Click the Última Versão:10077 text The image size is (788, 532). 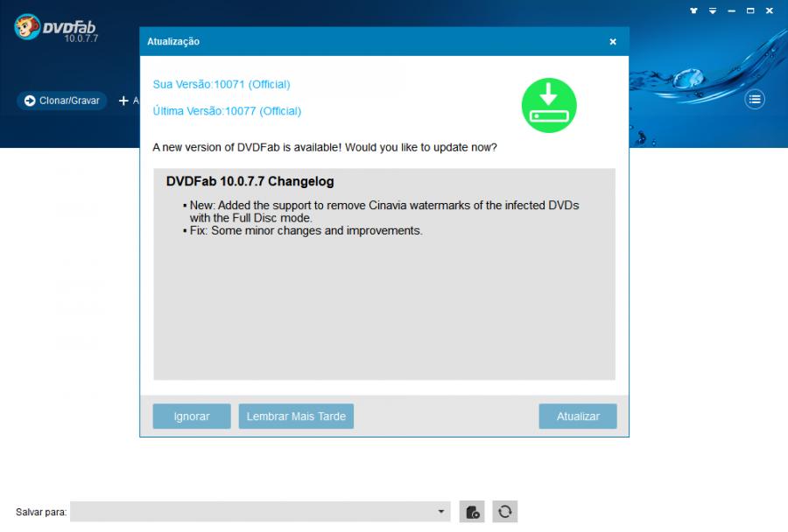227,111
